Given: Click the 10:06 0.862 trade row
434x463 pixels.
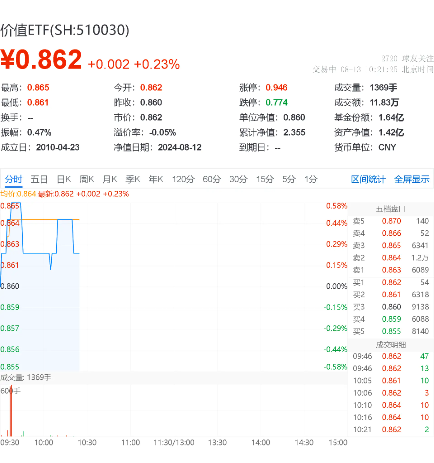Looking at the screenshot, I should click(x=391, y=393).
